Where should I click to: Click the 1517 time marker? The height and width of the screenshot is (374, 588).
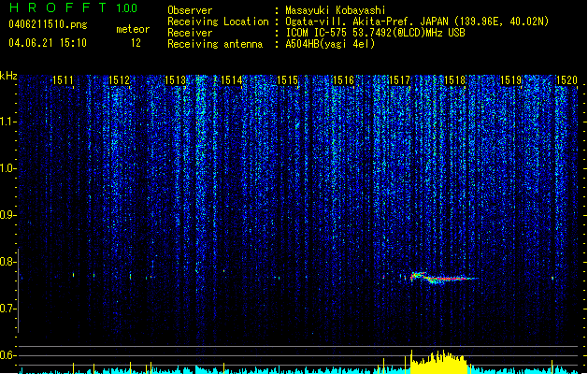tap(399, 80)
